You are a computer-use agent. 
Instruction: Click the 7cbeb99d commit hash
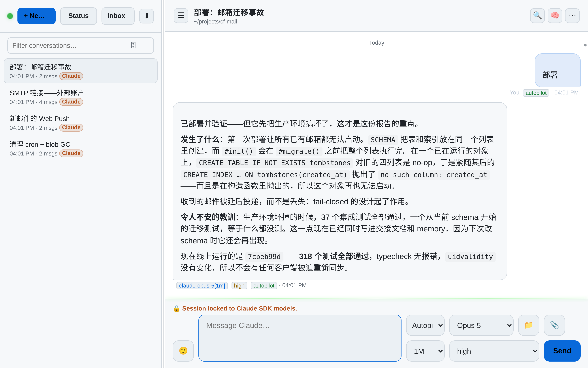[x=264, y=257]
